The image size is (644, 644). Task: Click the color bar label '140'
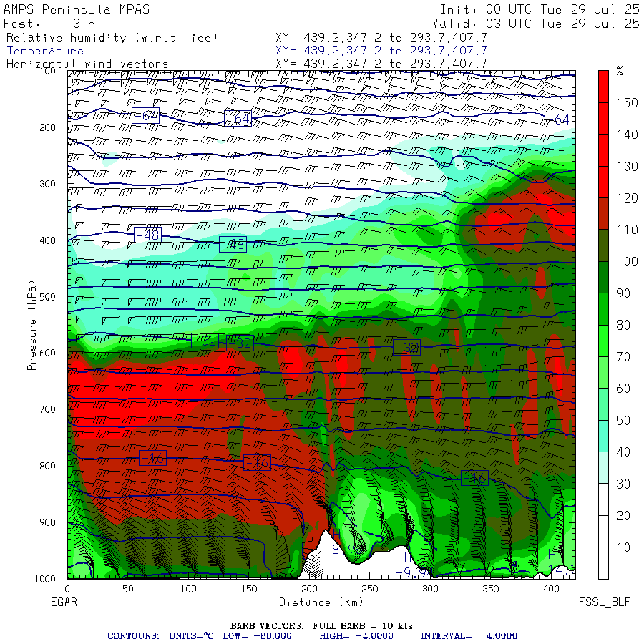point(627,135)
